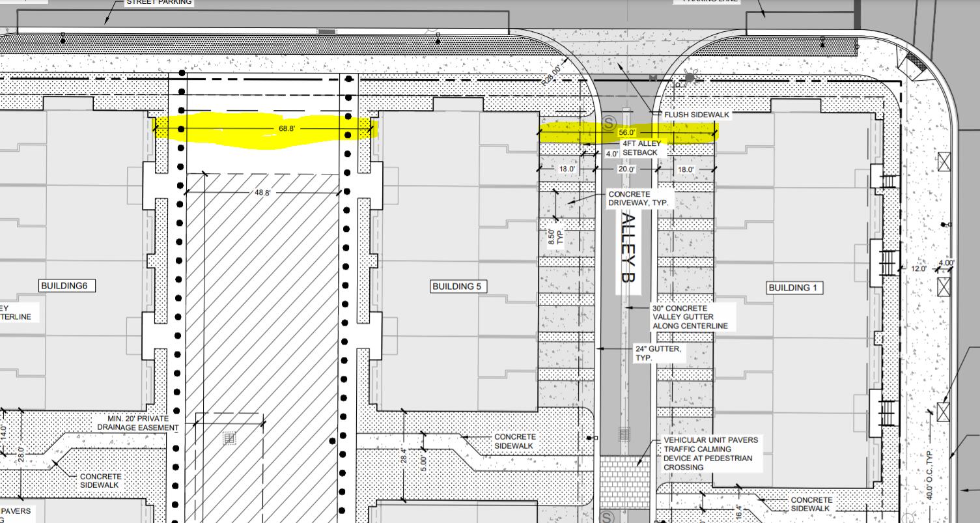Click the BUILDING 1 label

(795, 288)
